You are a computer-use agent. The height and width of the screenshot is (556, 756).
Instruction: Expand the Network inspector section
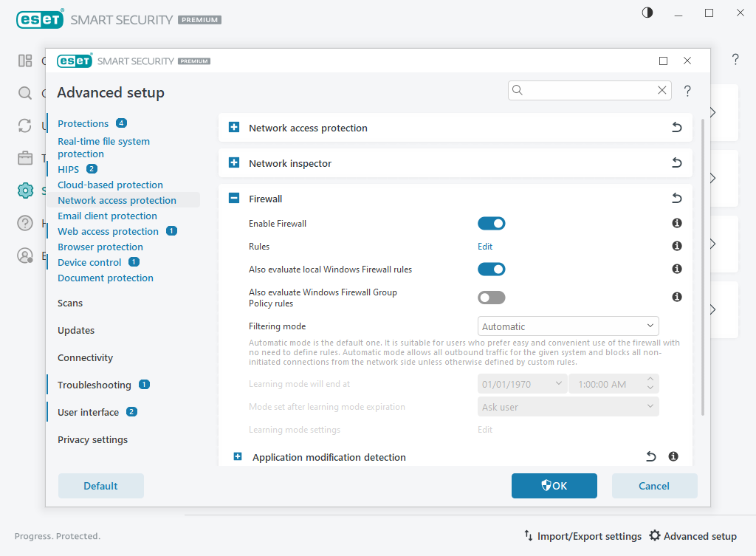coord(234,163)
